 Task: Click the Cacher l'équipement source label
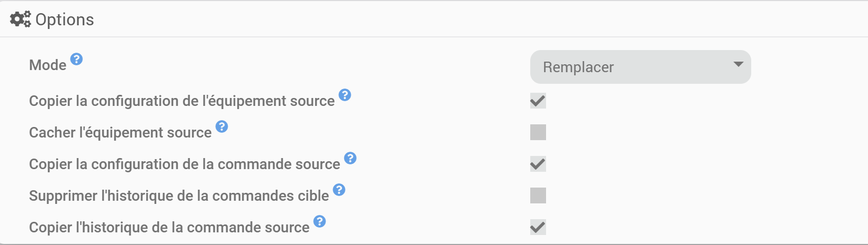[x=120, y=132]
